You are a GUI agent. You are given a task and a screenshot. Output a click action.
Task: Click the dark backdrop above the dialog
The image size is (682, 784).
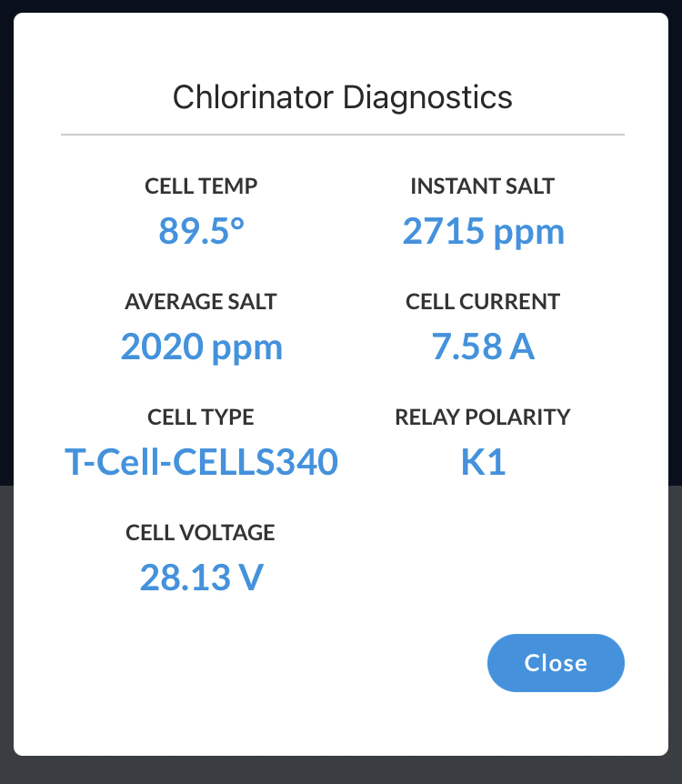pyautogui.click(x=341, y=6)
